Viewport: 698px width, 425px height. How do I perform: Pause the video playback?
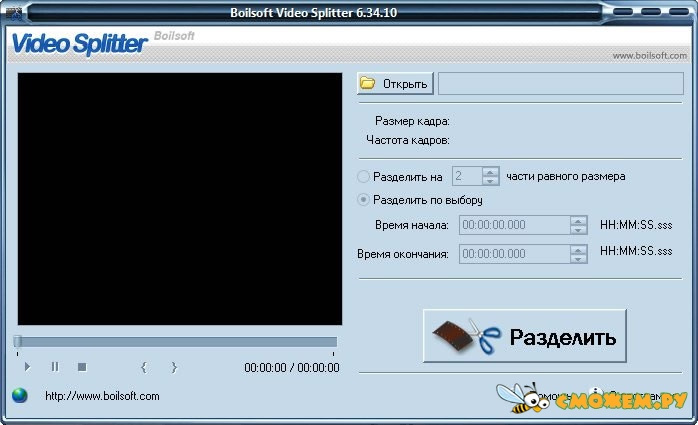(55, 367)
